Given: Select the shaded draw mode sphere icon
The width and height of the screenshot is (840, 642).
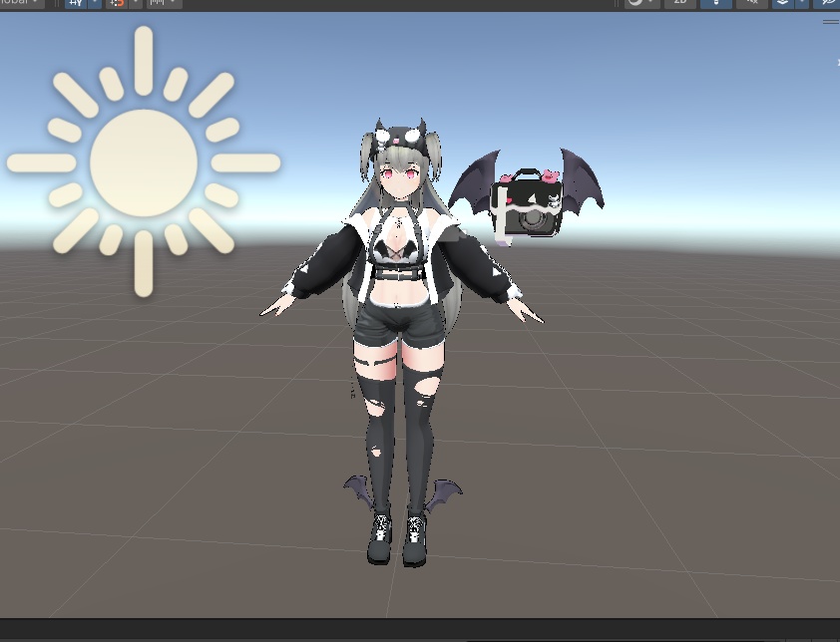Looking at the screenshot, I should 635,3.
